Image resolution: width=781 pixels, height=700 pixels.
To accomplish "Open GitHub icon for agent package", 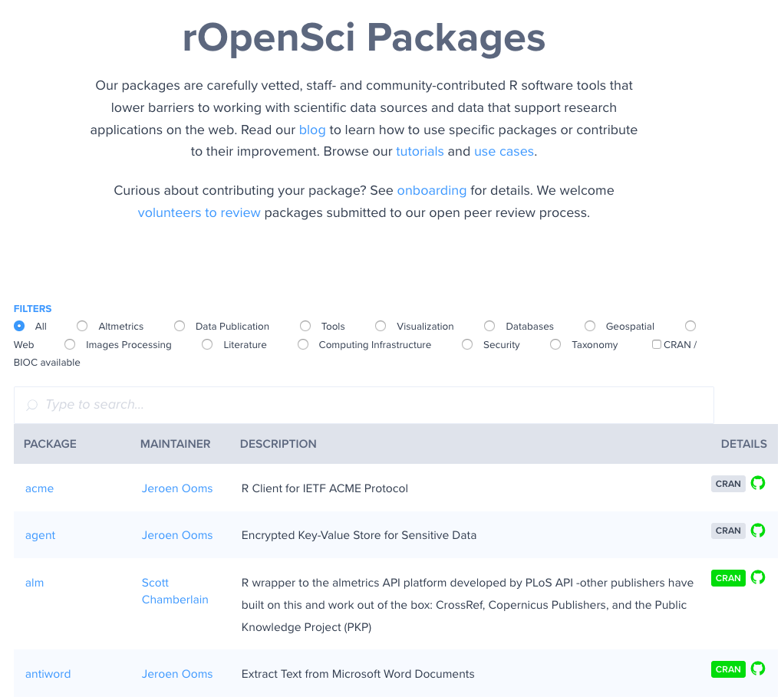I will click(757, 531).
